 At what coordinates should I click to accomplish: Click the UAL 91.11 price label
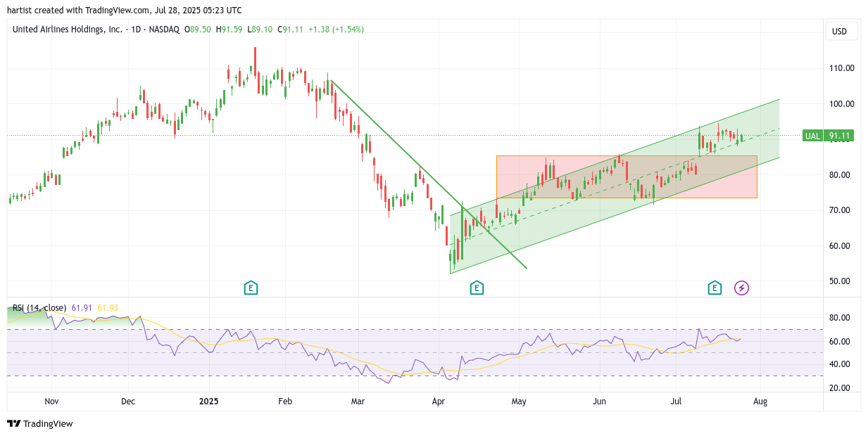828,136
